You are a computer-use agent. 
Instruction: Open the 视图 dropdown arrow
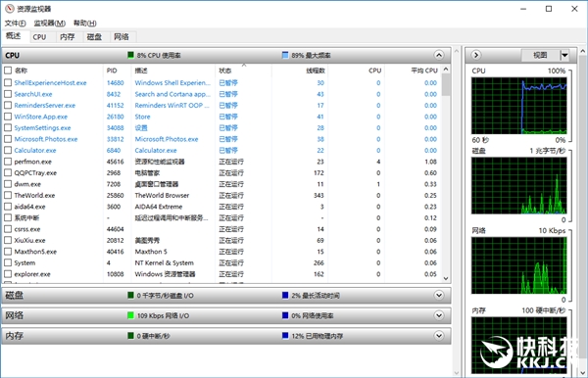click(564, 56)
